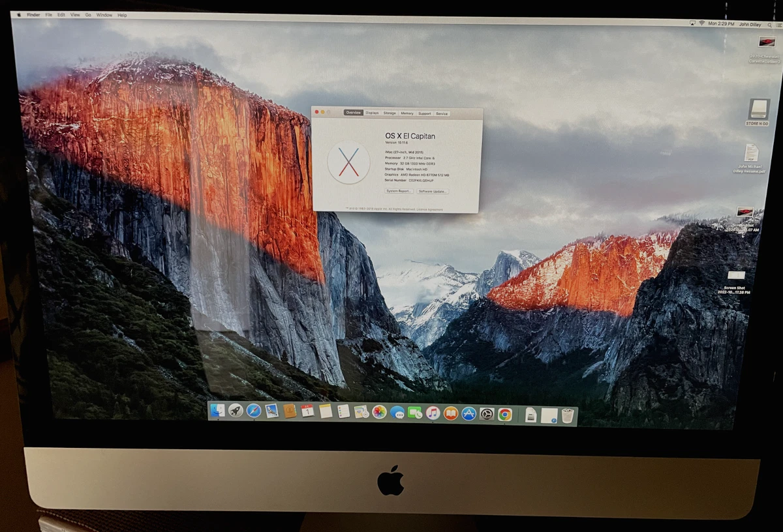Launch Google Chrome from the Dock

[x=504, y=414]
